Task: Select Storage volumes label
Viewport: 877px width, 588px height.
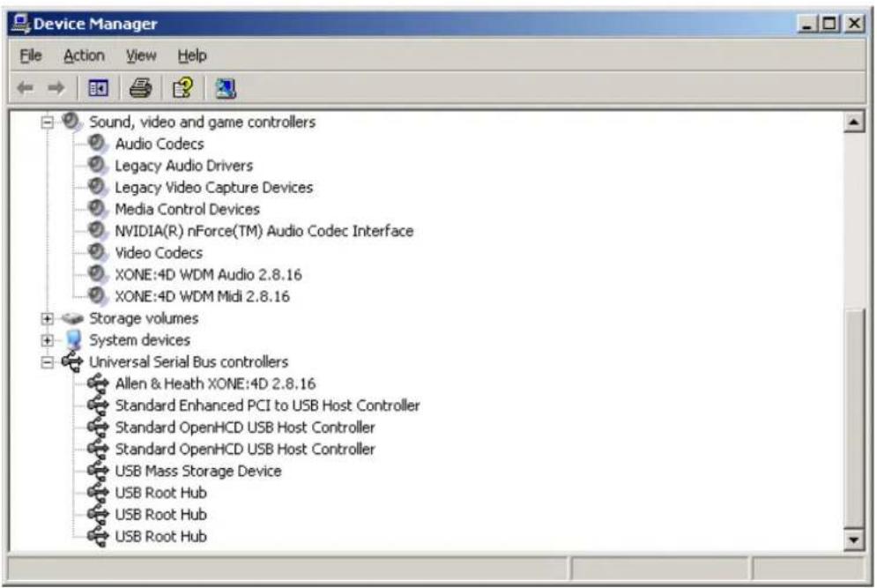Action: (144, 318)
